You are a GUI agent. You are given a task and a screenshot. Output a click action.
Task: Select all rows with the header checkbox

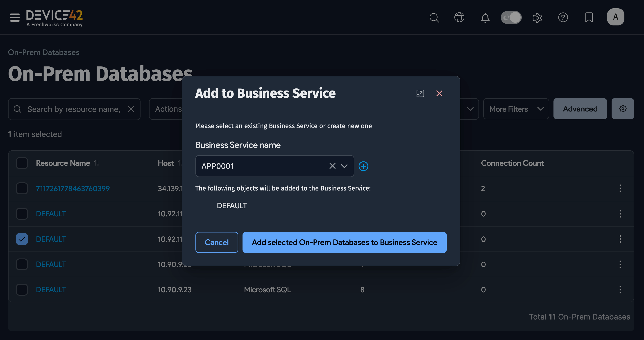[x=22, y=163]
